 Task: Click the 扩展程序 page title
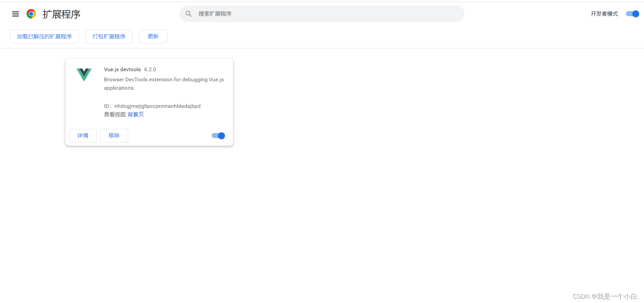coord(62,14)
